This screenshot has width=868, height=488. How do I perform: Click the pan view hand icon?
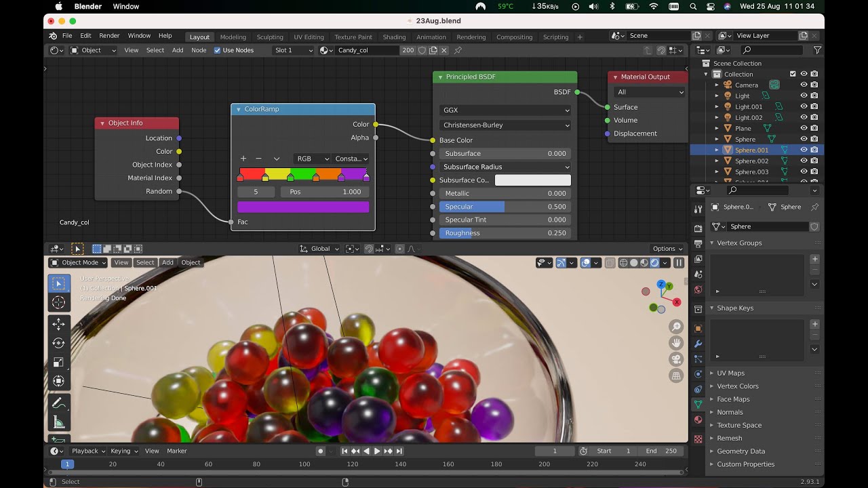(676, 343)
